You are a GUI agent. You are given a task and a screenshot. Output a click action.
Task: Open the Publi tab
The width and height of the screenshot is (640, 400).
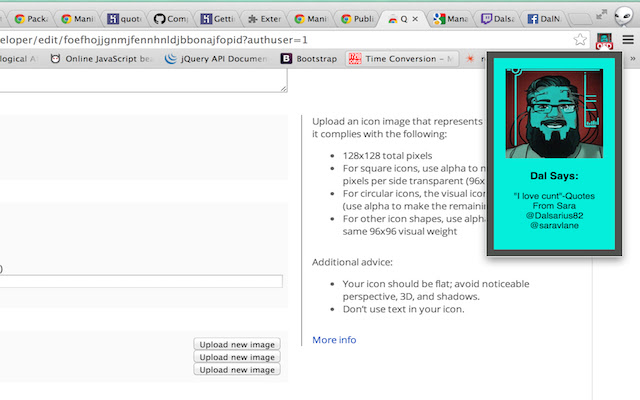358,19
